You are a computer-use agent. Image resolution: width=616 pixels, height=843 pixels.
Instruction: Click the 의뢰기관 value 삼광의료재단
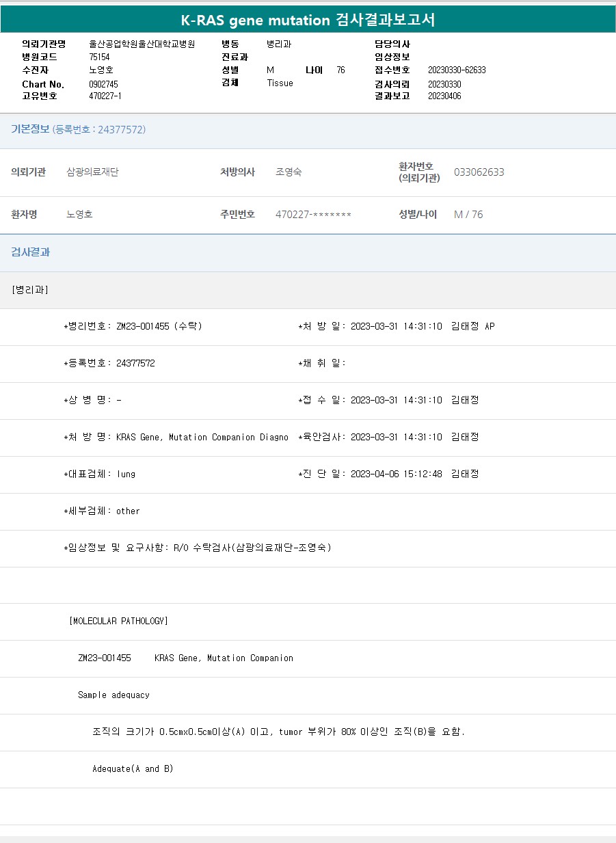point(92,172)
